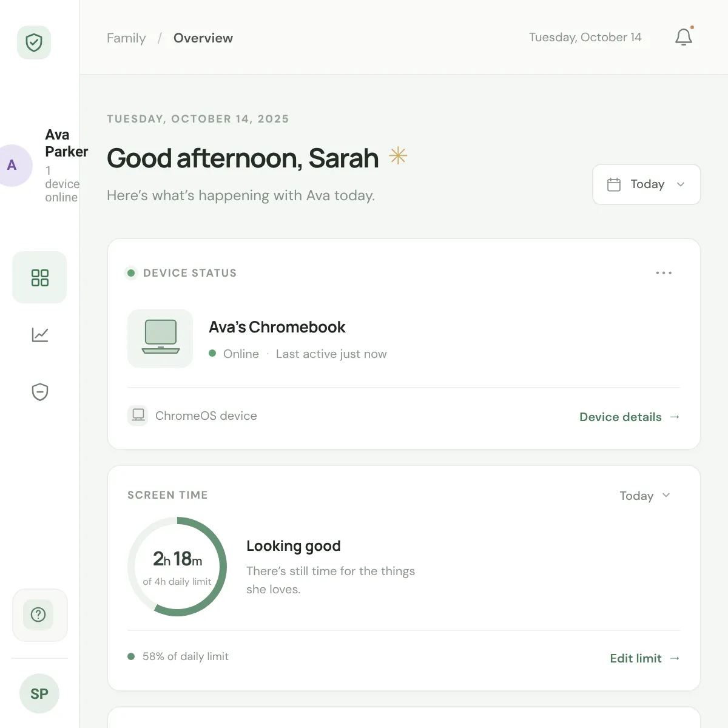728x728 pixels.
Task: Click the help question mark icon
Action: pos(38,615)
